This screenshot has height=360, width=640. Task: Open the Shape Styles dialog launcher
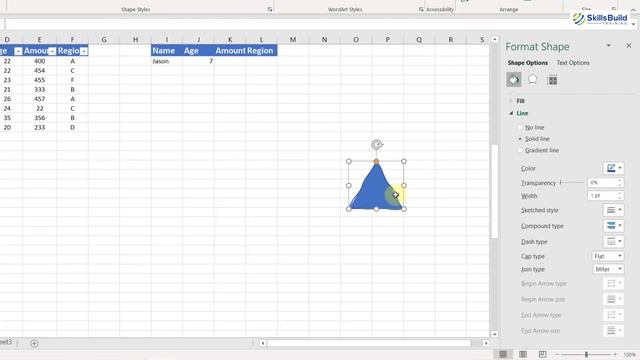[x=269, y=9]
